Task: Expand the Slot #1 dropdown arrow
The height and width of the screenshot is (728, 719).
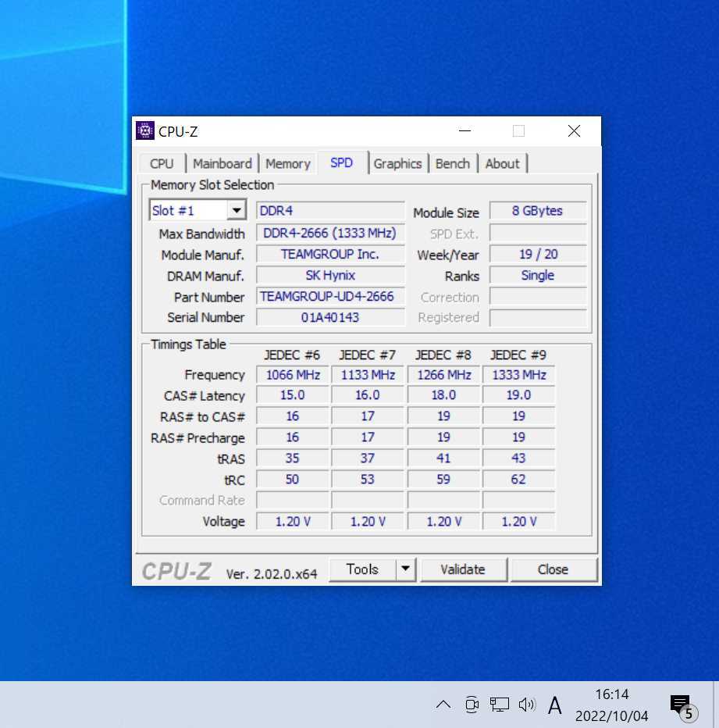Action: click(237, 210)
